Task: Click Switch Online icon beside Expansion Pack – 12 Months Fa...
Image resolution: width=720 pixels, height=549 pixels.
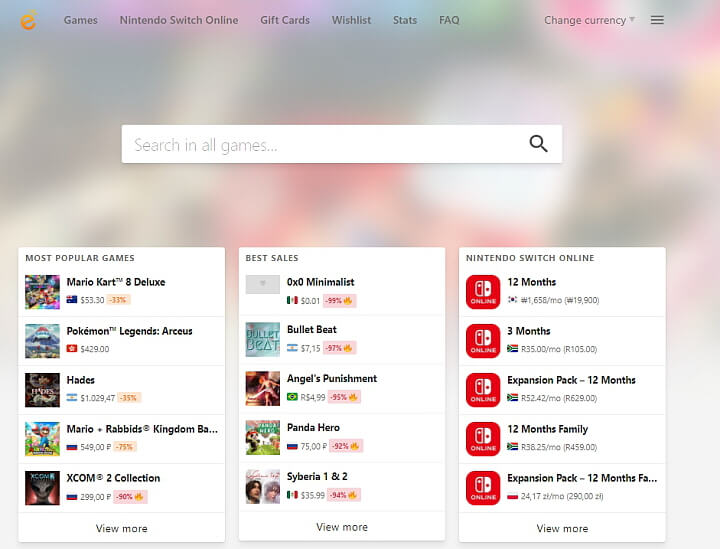Action: [483, 488]
